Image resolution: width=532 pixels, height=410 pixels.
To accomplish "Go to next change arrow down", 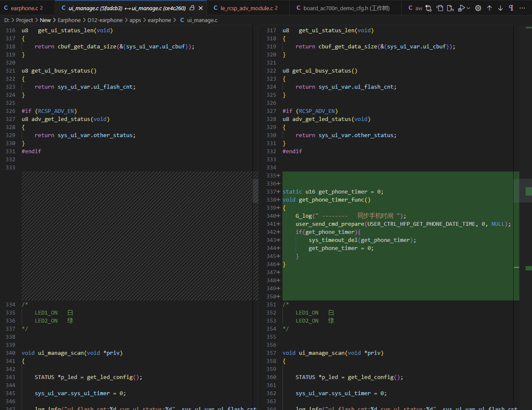I will pos(500,8).
